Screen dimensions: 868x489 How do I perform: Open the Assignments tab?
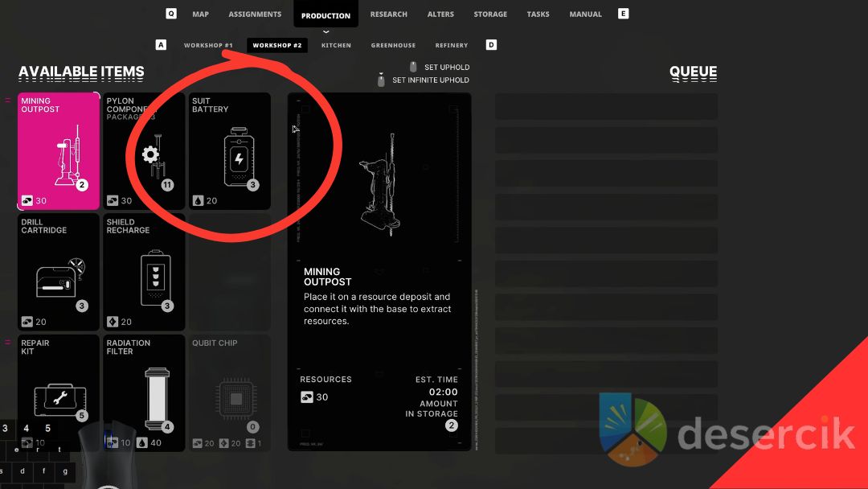(x=255, y=14)
